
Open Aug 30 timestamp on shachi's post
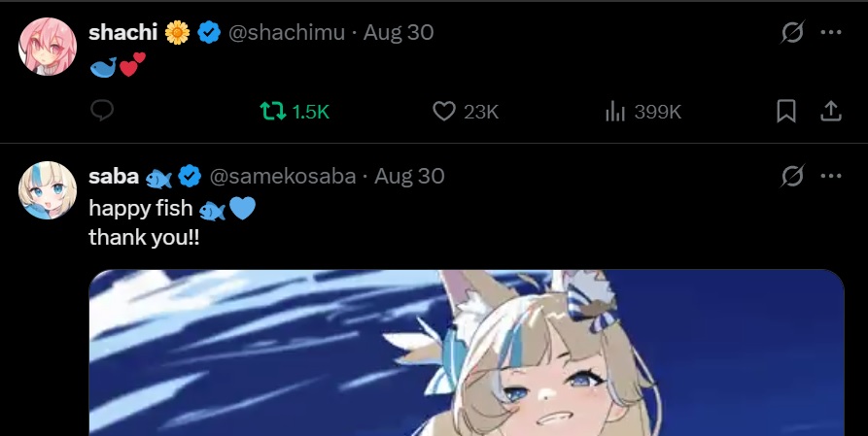pos(398,33)
